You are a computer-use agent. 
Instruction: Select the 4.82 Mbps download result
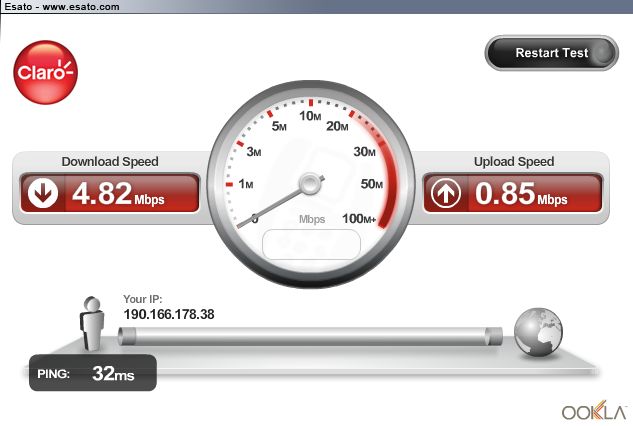point(118,194)
